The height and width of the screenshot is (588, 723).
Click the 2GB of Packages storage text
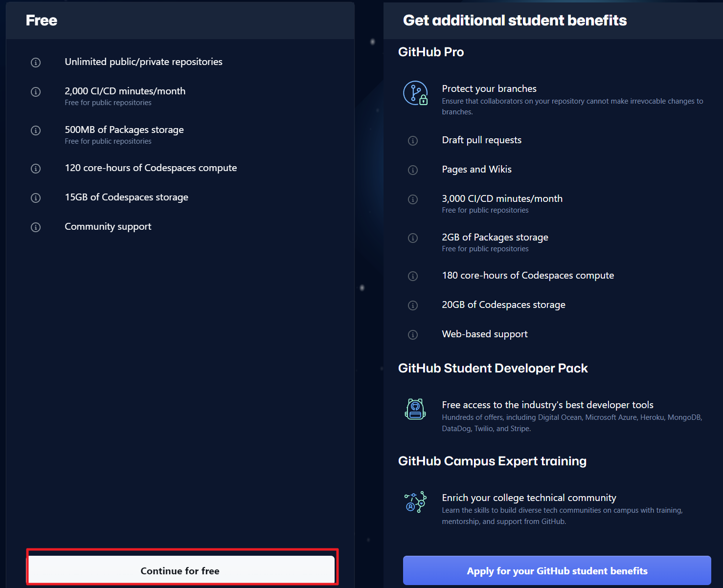pyautogui.click(x=495, y=237)
